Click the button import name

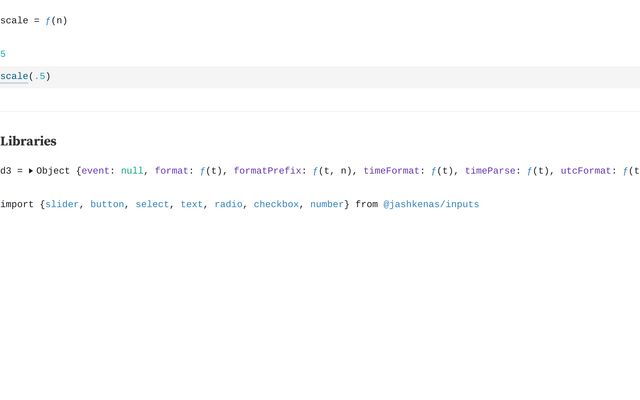(107, 204)
